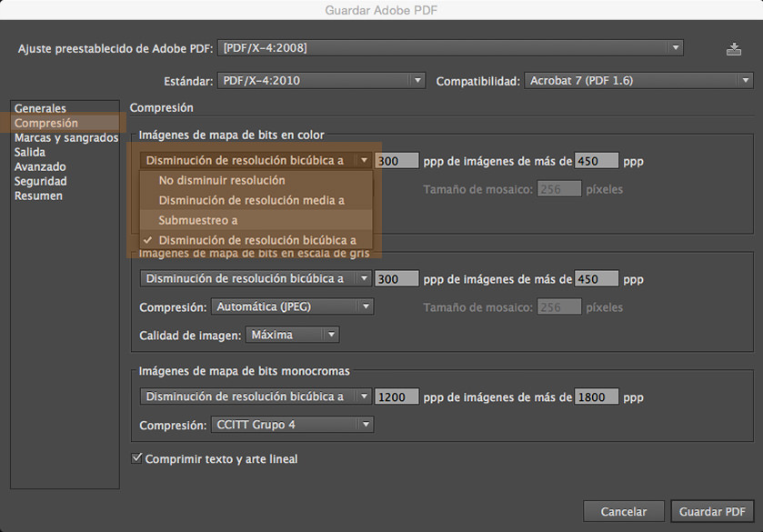Focus the monochrome 1200 ppp field
Viewport: 763px width, 532px height.
click(397, 396)
